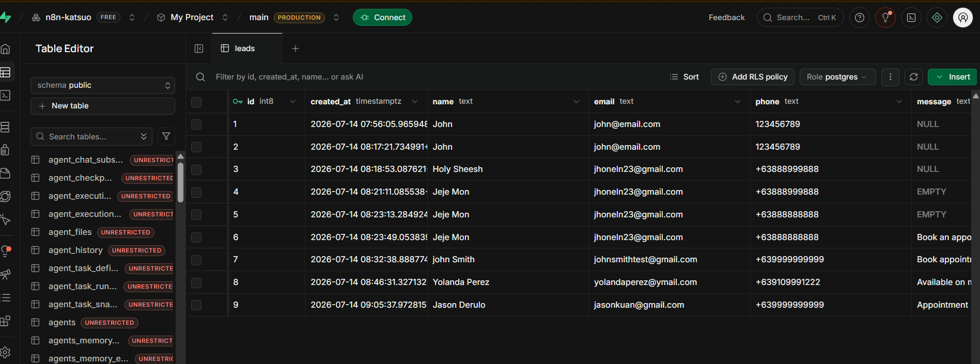Open the schema public dropdown
This screenshot has width=980, height=364.
click(103, 85)
